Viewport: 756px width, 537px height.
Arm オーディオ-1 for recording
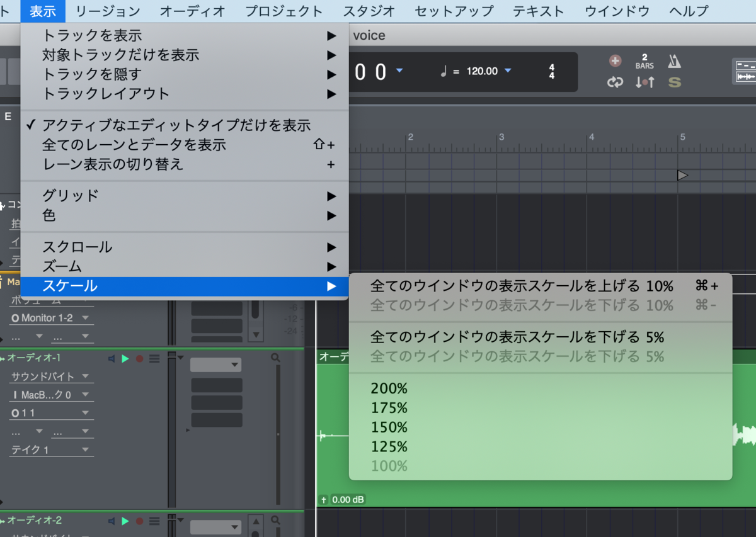139,358
